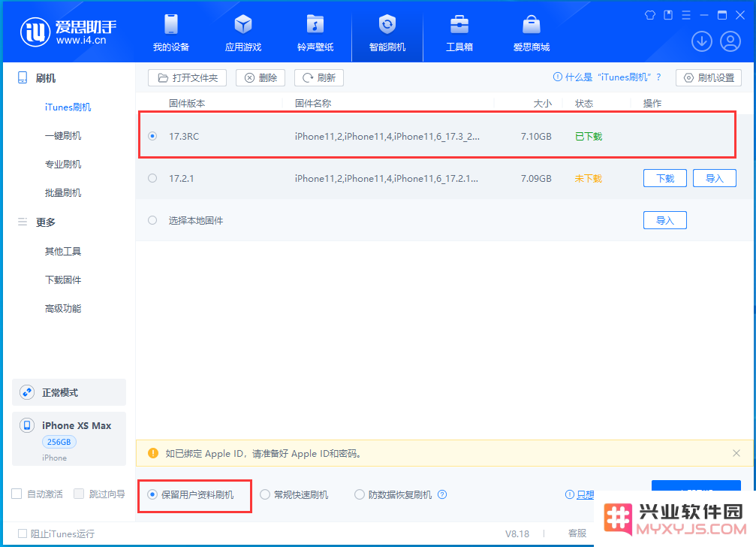Click the 正常模式 mode icon
This screenshot has width=756, height=547.
(27, 393)
